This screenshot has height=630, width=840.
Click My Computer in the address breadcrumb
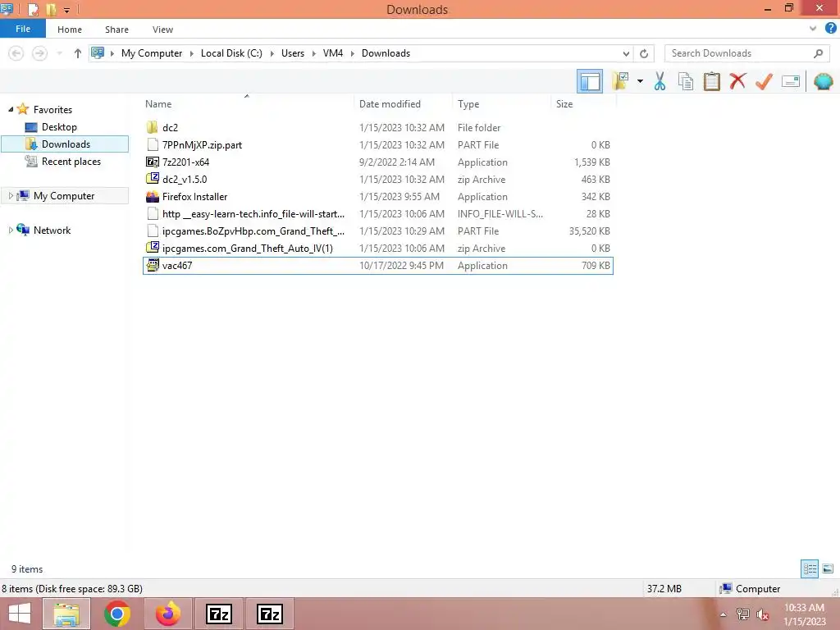coord(152,53)
